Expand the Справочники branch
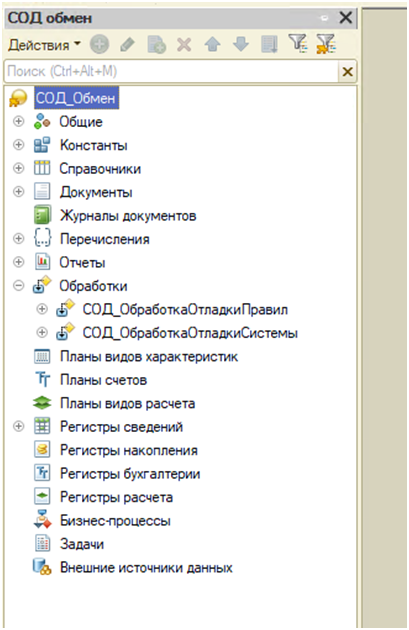The image size is (409, 630). (x=18, y=168)
